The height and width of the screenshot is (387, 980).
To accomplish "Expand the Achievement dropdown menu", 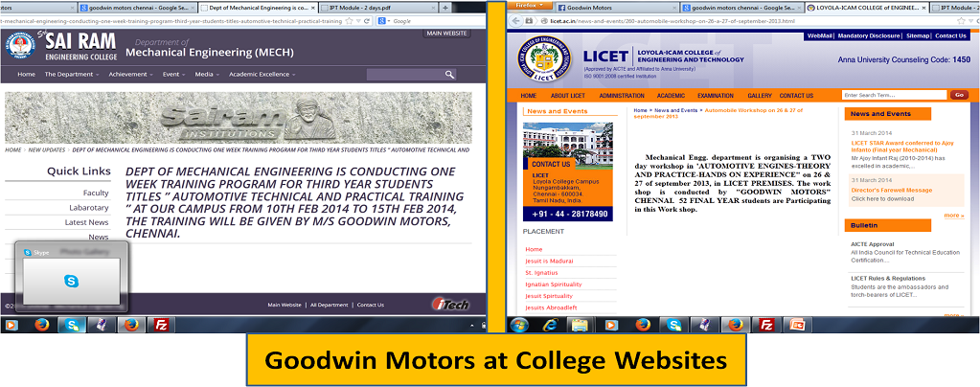I will (129, 75).
